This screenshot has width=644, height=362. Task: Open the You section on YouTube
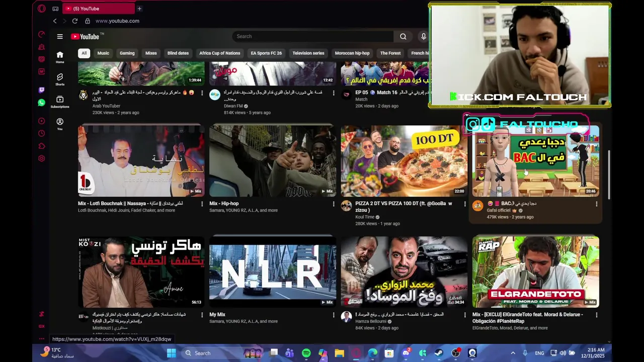coord(60,124)
